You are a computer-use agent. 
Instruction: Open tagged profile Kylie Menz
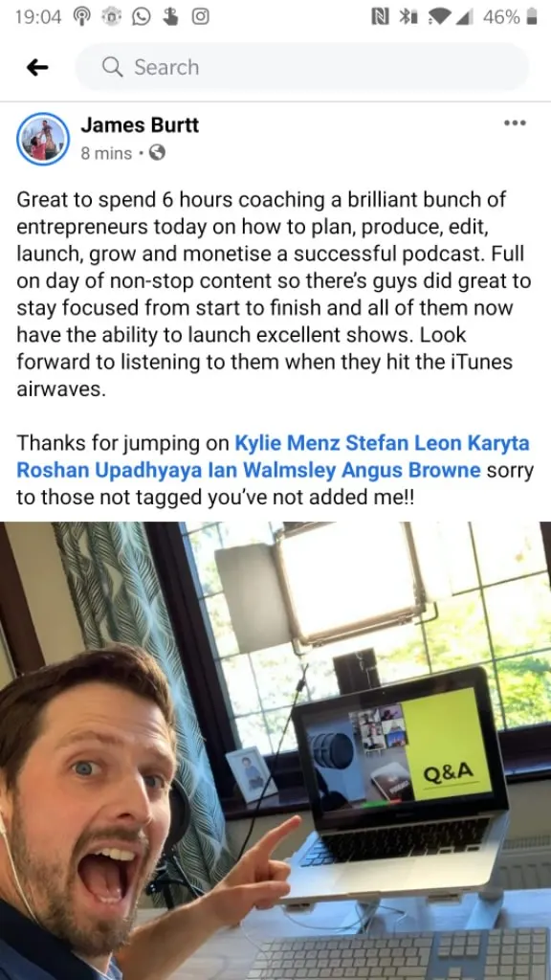(287, 443)
